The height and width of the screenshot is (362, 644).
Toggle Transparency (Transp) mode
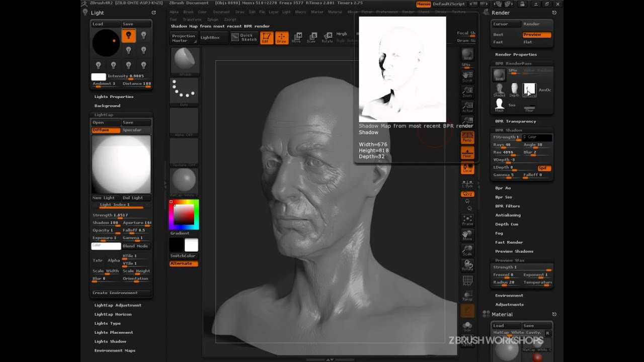coord(467,296)
